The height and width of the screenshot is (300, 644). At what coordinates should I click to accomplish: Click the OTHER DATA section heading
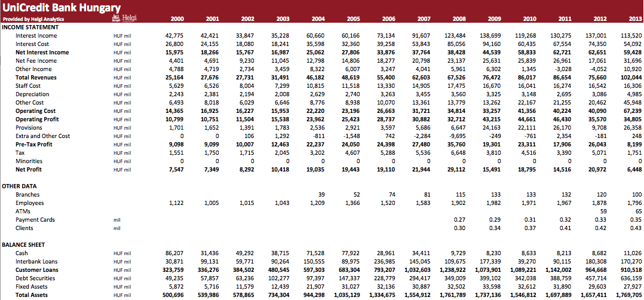[x=19, y=186]
